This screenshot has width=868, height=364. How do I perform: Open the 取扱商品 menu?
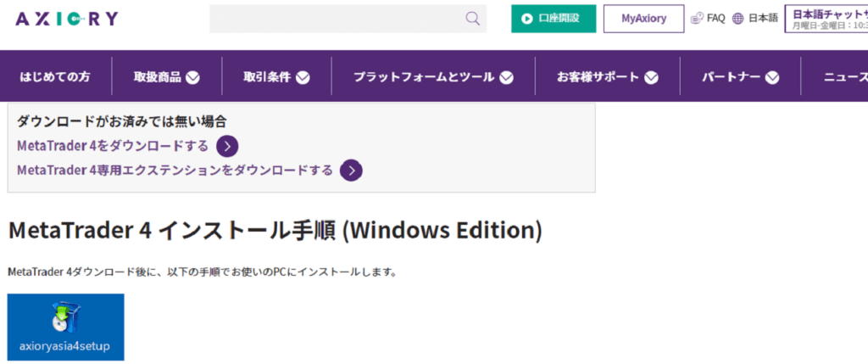[157, 77]
